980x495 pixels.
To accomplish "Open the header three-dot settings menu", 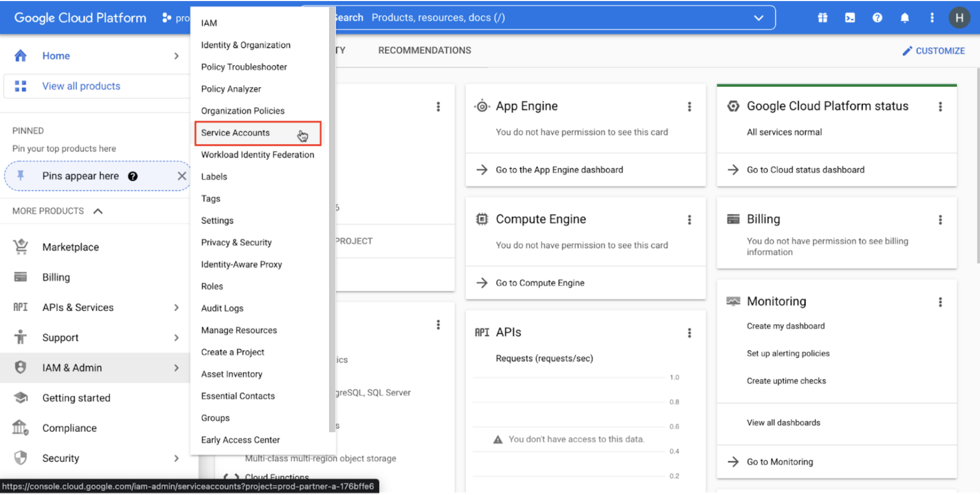I will pyautogui.click(x=932, y=18).
